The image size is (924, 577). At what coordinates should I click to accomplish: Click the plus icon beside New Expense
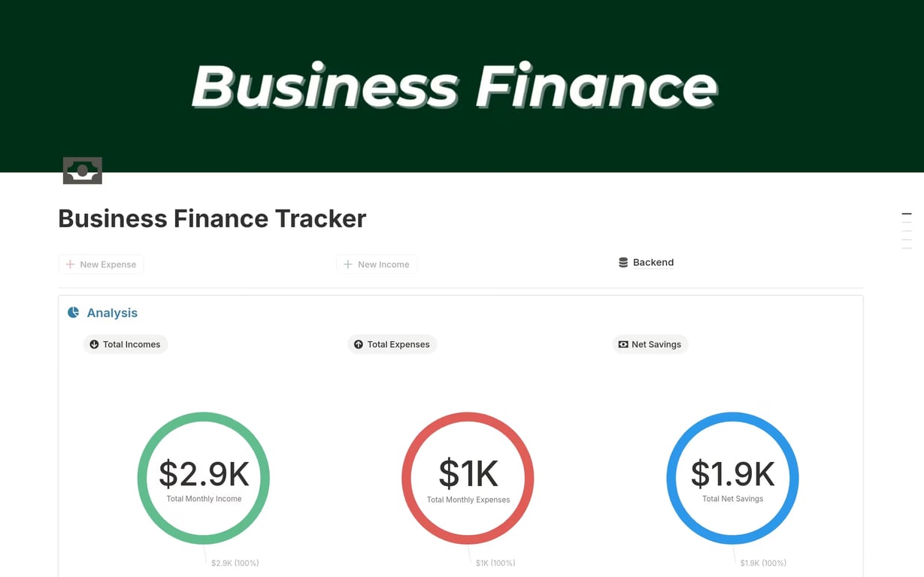(x=70, y=264)
